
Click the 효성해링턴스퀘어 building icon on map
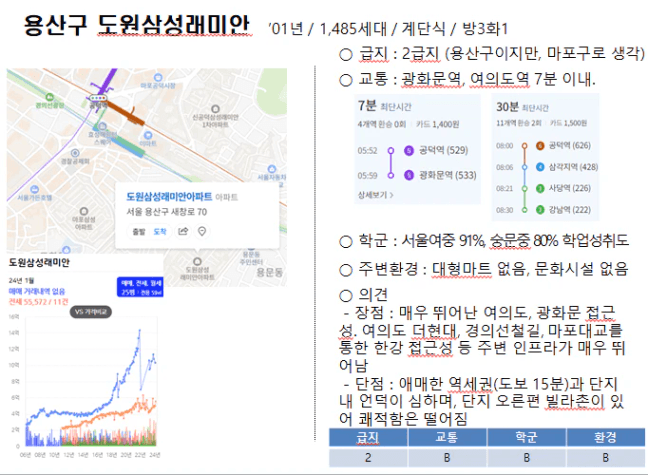pyautogui.click(x=102, y=126)
